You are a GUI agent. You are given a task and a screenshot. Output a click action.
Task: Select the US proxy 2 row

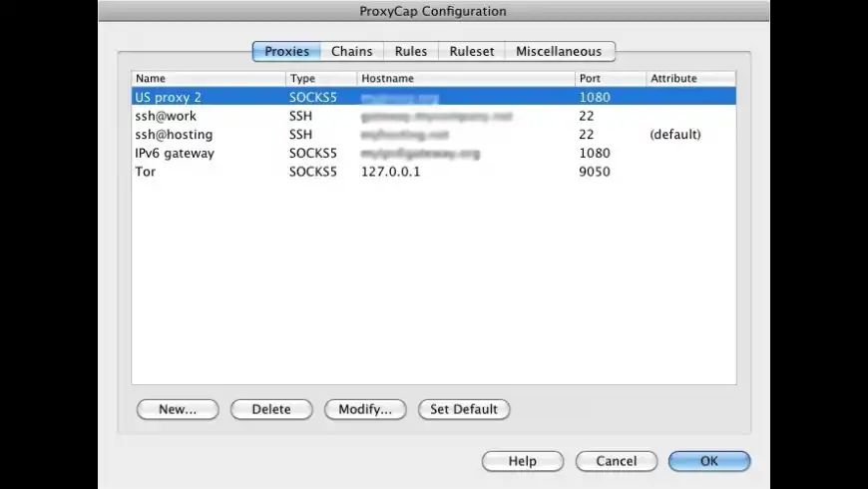pyautogui.click(x=433, y=97)
